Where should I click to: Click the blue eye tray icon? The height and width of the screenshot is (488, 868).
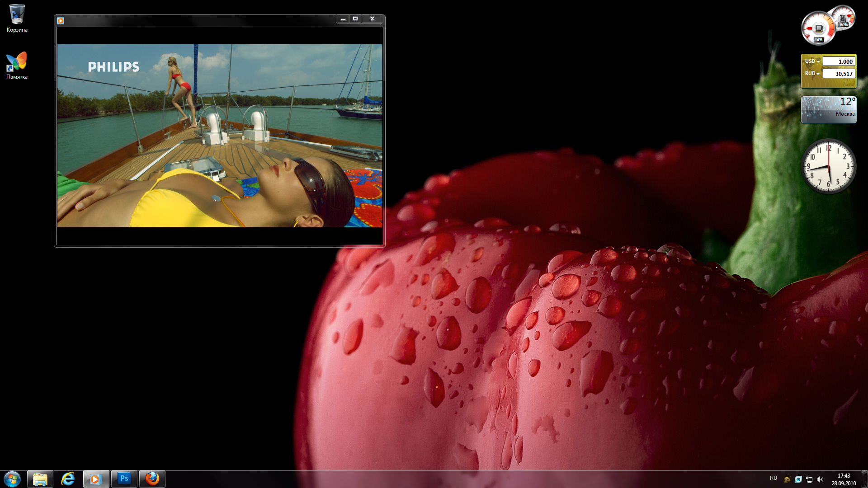click(x=798, y=479)
